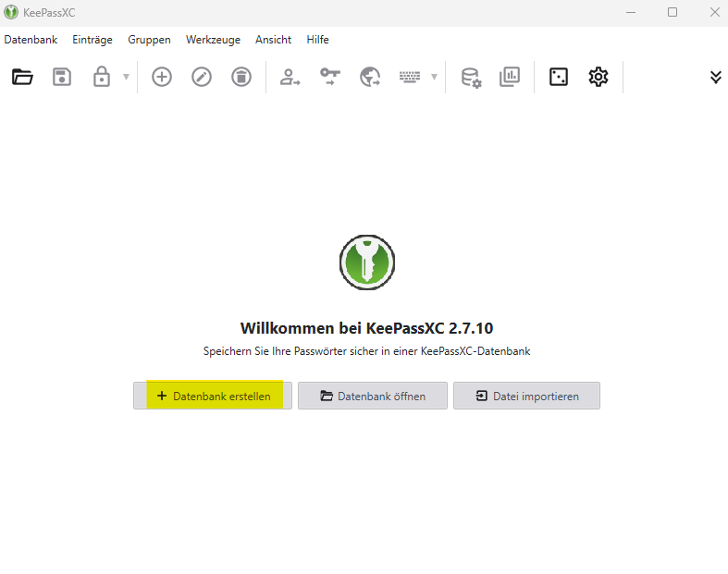Screen dimensions: 728x574
Task: Open the Datenbank menu
Action: (x=31, y=40)
